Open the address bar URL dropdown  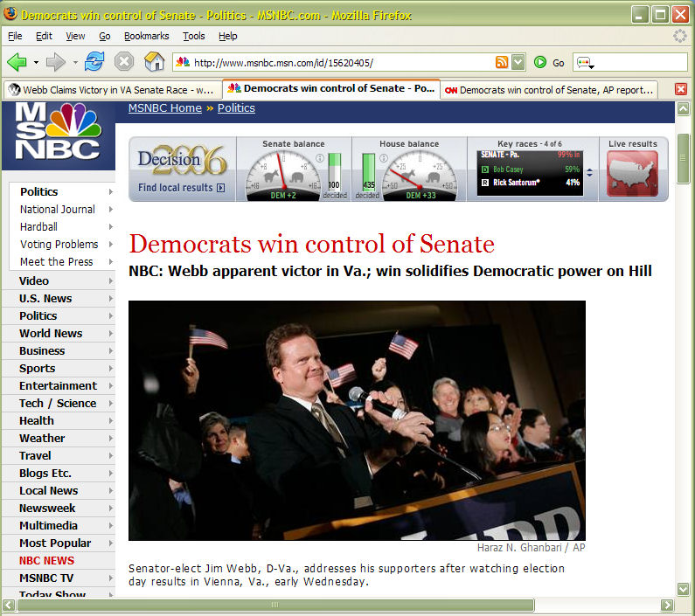(518, 62)
